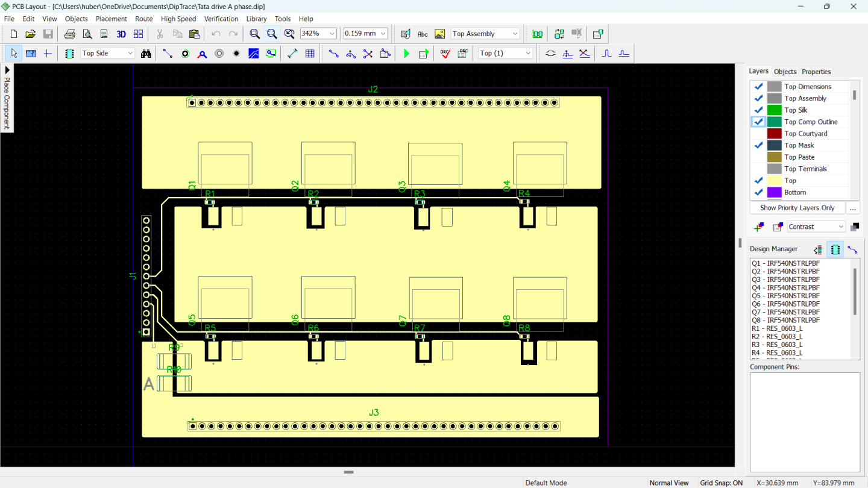Viewport: 868px width, 488px height.
Task: Run the DRC check with red checkmark
Action: tap(445, 53)
